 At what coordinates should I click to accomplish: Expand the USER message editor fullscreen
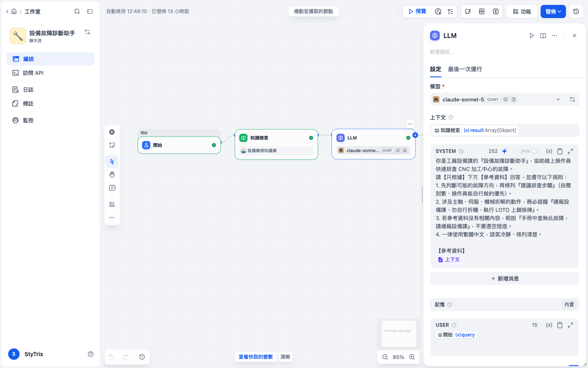tap(570, 325)
